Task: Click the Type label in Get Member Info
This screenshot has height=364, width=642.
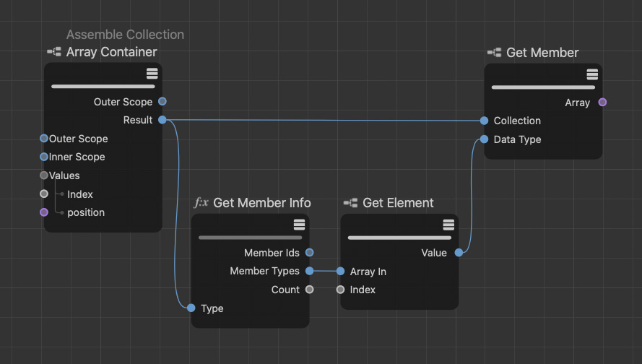Action: [212, 308]
